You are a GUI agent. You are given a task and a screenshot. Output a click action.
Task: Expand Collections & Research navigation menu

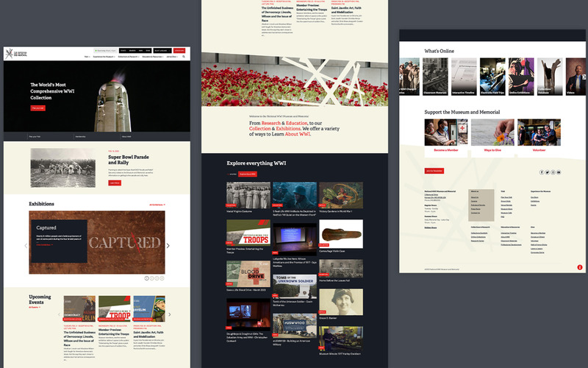[129, 57]
